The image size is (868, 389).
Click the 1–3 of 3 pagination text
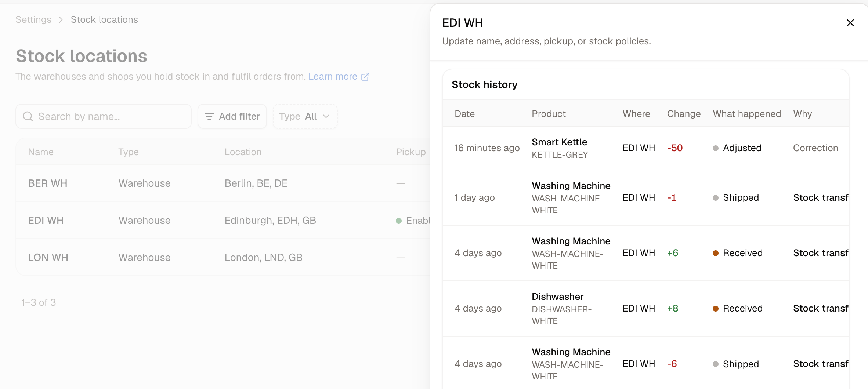(x=39, y=302)
